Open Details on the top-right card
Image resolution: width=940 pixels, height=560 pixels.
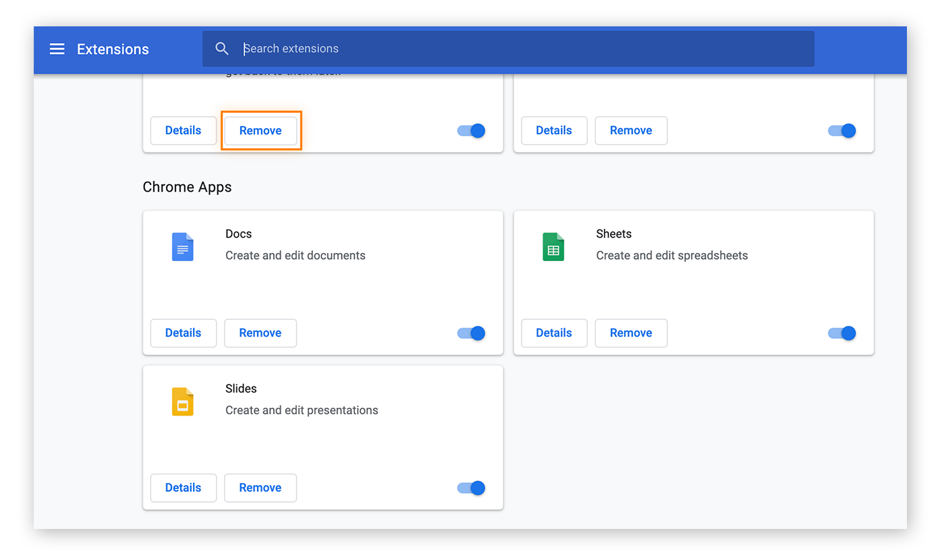[x=554, y=131]
